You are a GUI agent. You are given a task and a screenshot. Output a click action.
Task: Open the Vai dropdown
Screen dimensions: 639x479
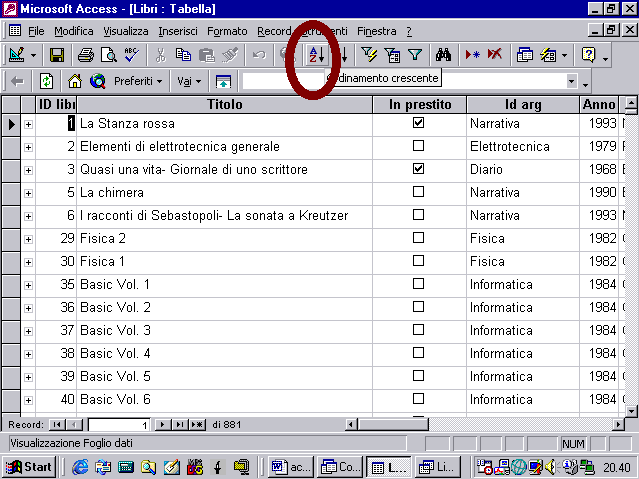coord(189,82)
